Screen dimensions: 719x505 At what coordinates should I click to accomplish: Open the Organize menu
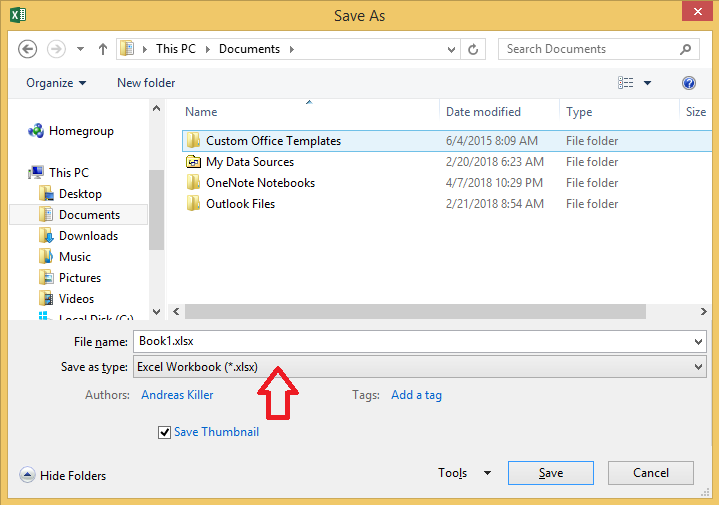coord(56,83)
